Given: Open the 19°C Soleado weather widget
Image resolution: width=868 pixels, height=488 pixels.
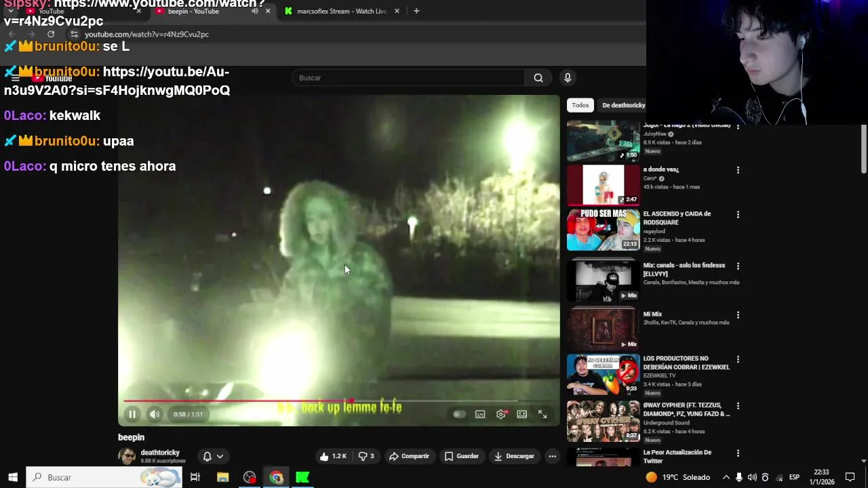Looking at the screenshot, I should coord(678,477).
